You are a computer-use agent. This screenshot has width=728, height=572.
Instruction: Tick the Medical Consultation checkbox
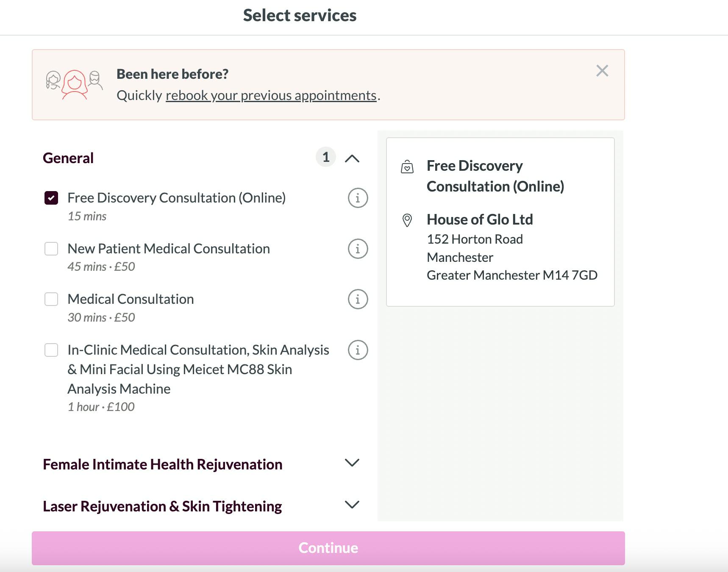coord(51,299)
